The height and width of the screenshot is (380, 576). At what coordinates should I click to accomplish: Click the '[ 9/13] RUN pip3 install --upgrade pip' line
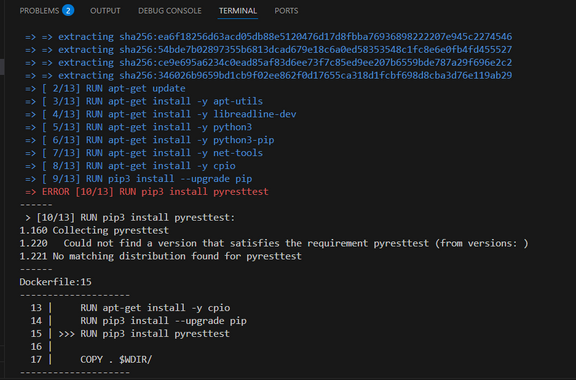[x=138, y=179]
